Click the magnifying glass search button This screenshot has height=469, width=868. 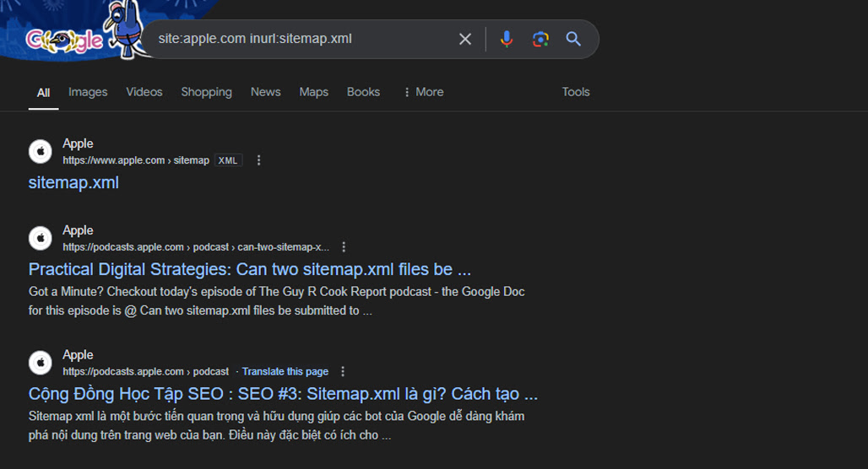pos(573,39)
